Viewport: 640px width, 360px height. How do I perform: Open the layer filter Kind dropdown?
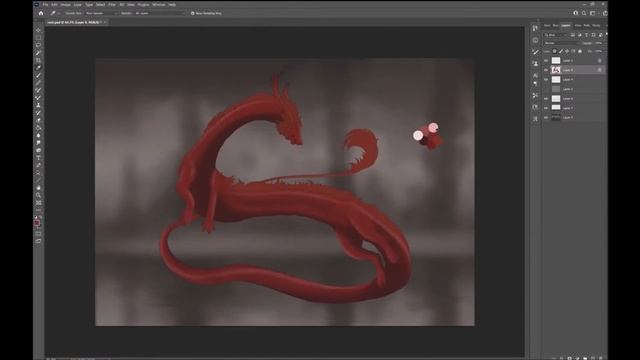point(556,35)
